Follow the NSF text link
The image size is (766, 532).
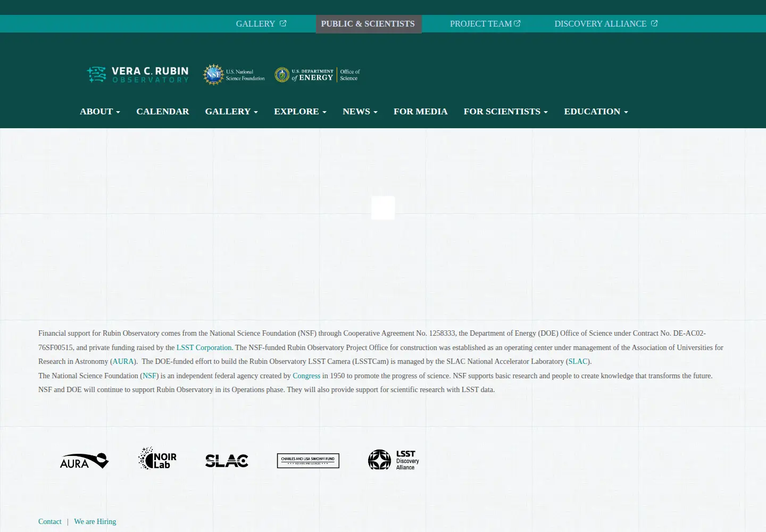pyautogui.click(x=149, y=376)
